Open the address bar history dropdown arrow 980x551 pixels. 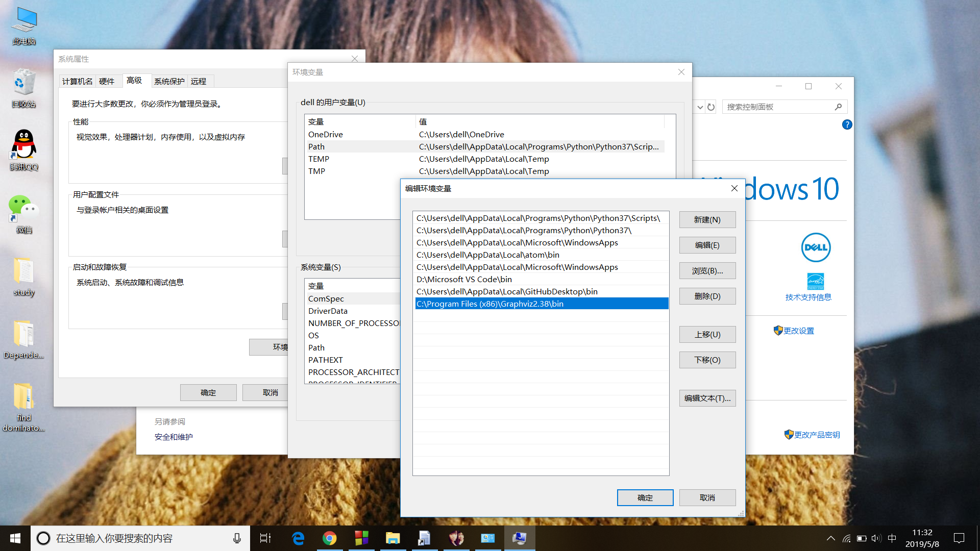pyautogui.click(x=700, y=107)
